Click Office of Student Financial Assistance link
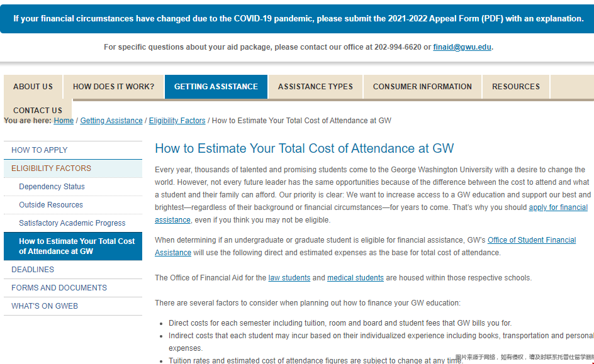The image size is (594, 364). [x=532, y=240]
